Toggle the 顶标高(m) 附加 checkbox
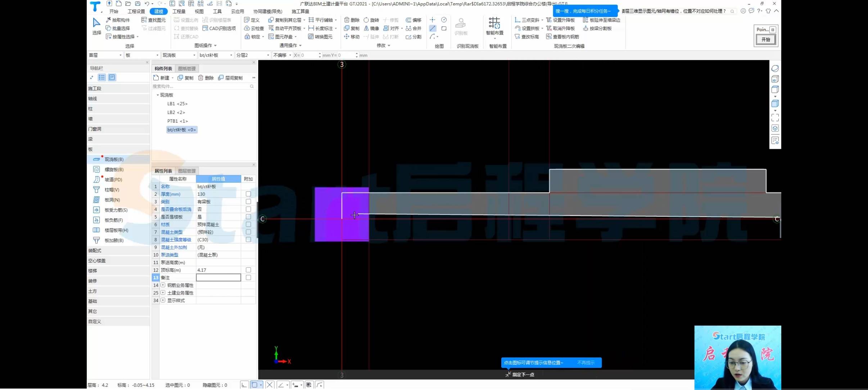This screenshot has height=390, width=868. point(248,270)
